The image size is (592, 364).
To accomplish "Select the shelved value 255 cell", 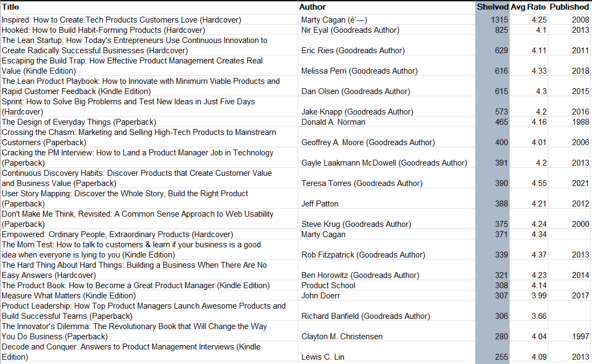I will (501, 357).
